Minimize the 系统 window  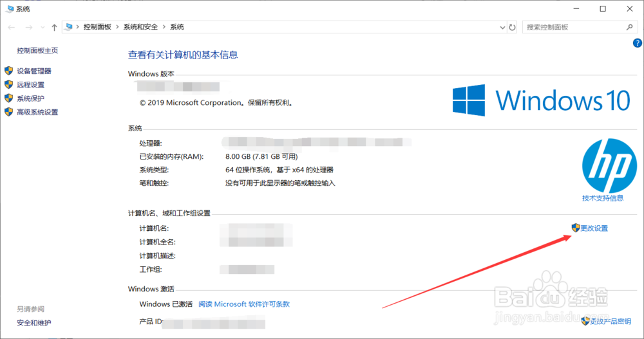[576, 8]
